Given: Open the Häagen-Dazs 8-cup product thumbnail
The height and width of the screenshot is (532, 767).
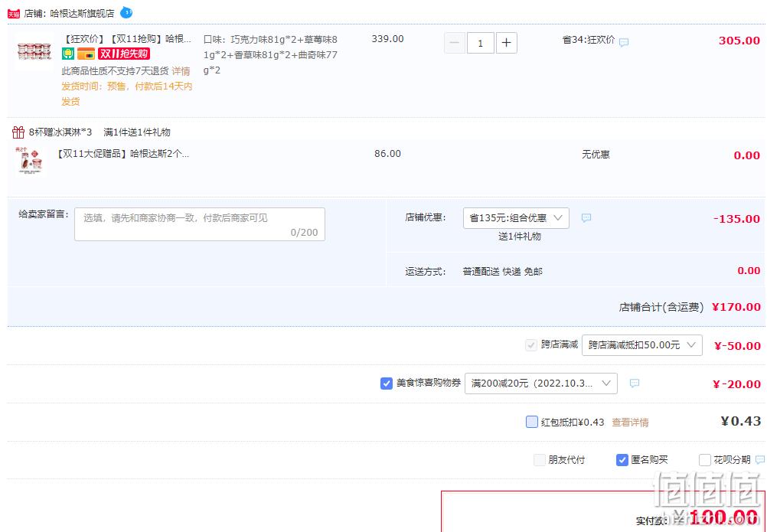Looking at the screenshot, I should pyautogui.click(x=34, y=51).
